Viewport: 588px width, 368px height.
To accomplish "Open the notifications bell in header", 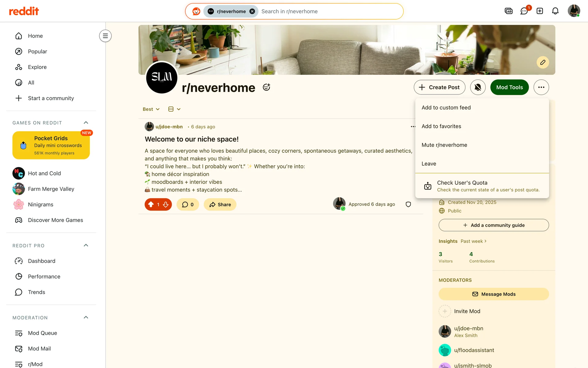I will tap(555, 11).
